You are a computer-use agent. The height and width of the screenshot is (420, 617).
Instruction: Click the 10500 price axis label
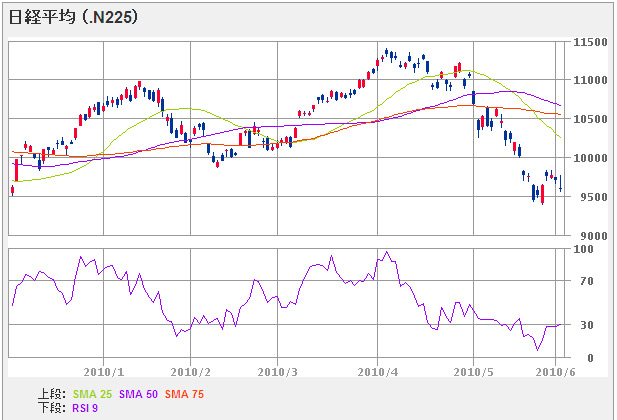(590, 119)
